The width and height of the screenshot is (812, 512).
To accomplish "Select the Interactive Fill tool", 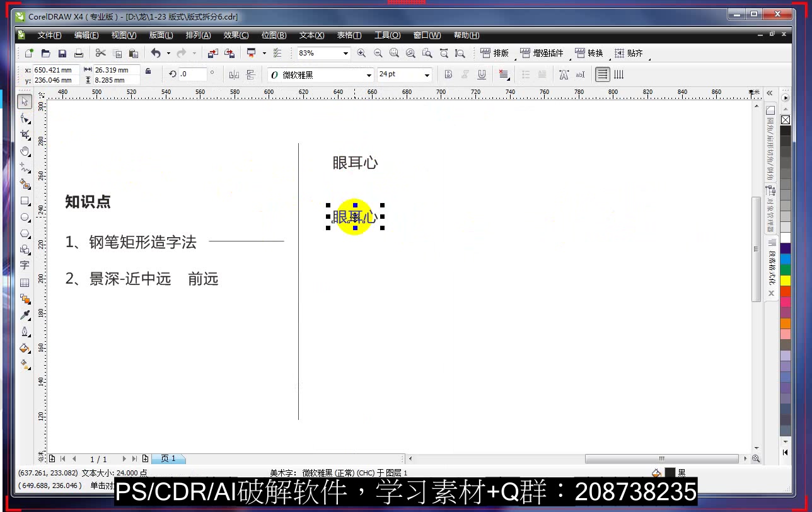I will [x=25, y=364].
